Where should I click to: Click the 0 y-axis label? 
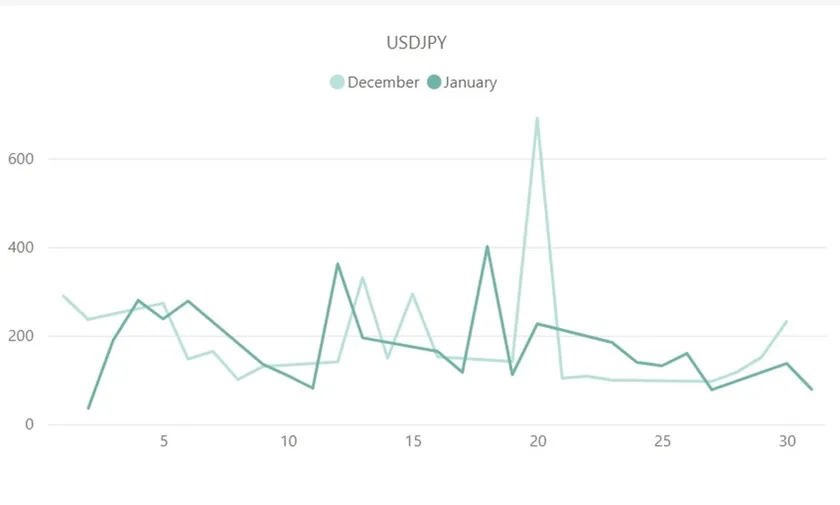coord(30,424)
